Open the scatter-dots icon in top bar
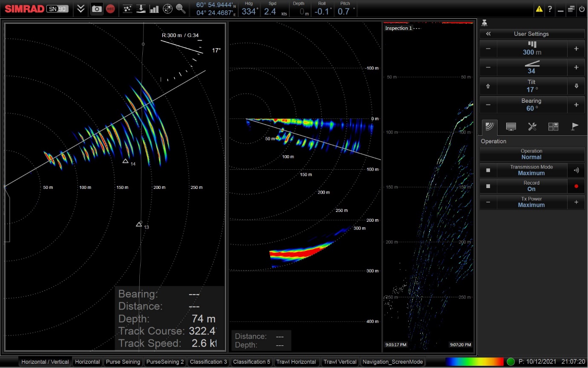Screen dimensions: 588x368 pyautogui.click(x=127, y=9)
